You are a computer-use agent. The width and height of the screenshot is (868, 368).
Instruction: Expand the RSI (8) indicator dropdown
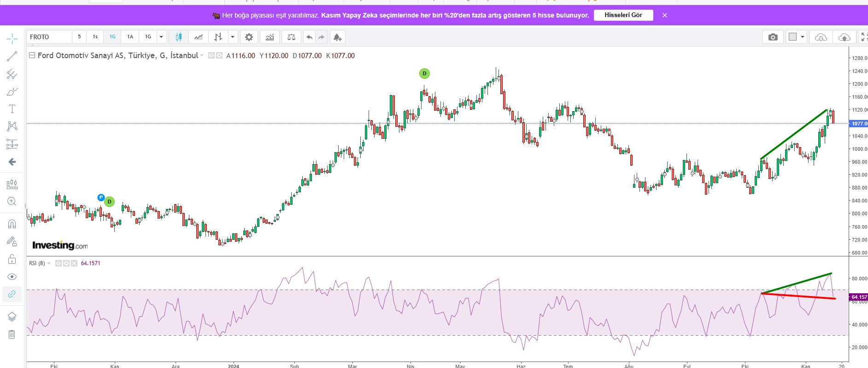pos(49,263)
